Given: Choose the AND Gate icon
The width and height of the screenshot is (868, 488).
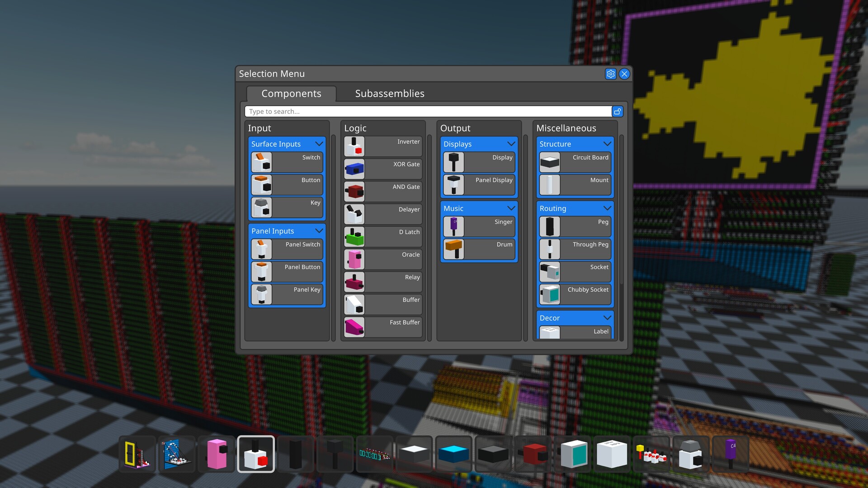Looking at the screenshot, I should (x=354, y=192).
